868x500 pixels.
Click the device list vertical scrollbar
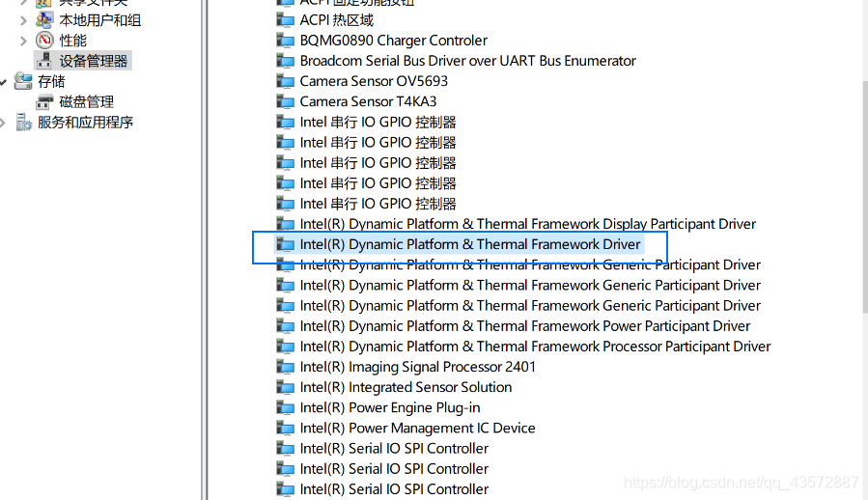(864, 198)
